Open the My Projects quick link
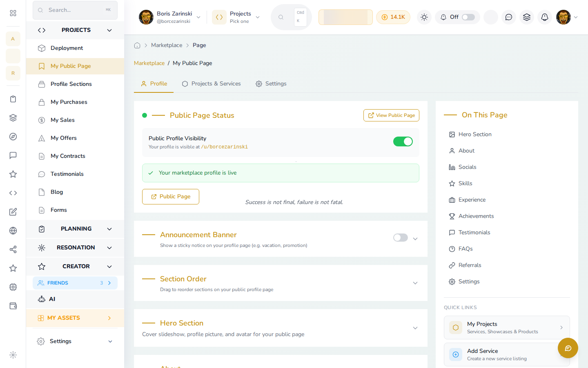 pyautogui.click(x=507, y=328)
